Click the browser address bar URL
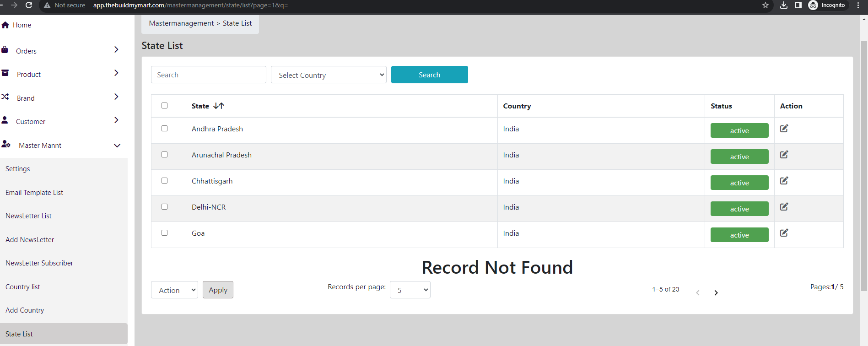The height and width of the screenshot is (346, 868). coord(190,5)
